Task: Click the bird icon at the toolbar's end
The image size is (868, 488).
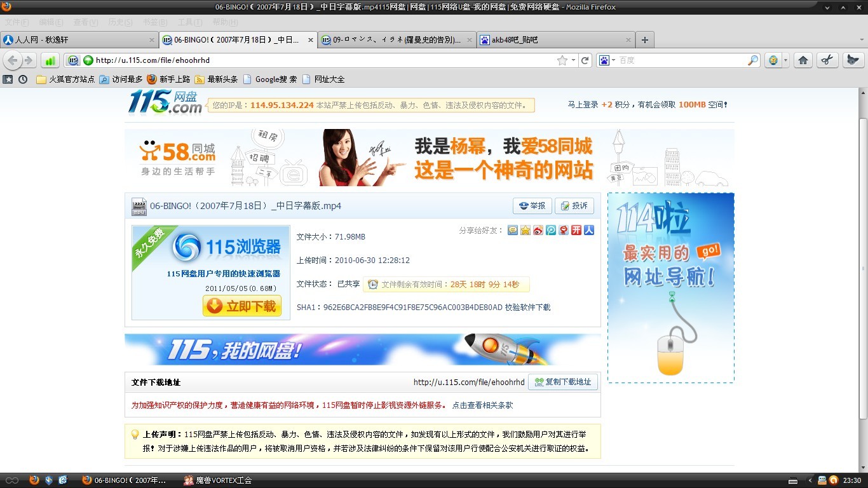Action: pos(853,60)
